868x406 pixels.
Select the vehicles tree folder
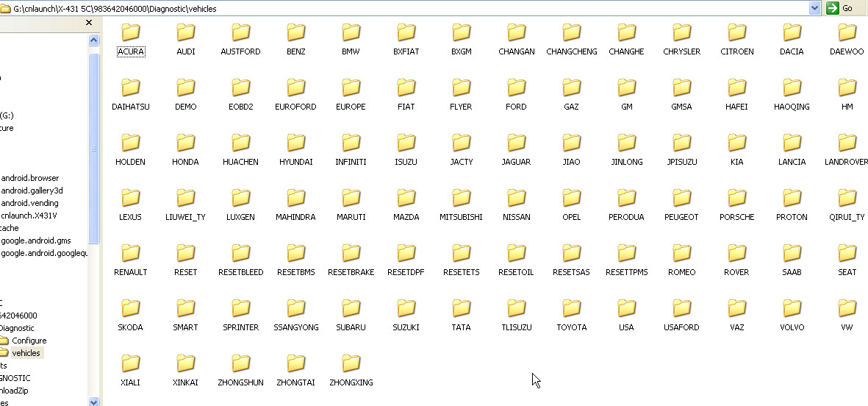[26, 353]
